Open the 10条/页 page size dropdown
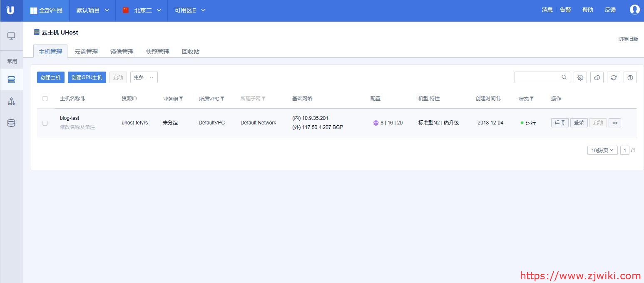The width and height of the screenshot is (644, 283). 602,150
